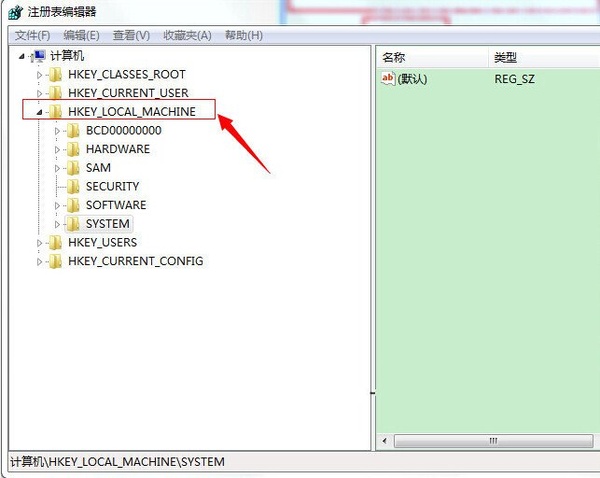Screen dimensions: 600x478
Task: Click the SECURITY folder icon
Action: pos(73,186)
